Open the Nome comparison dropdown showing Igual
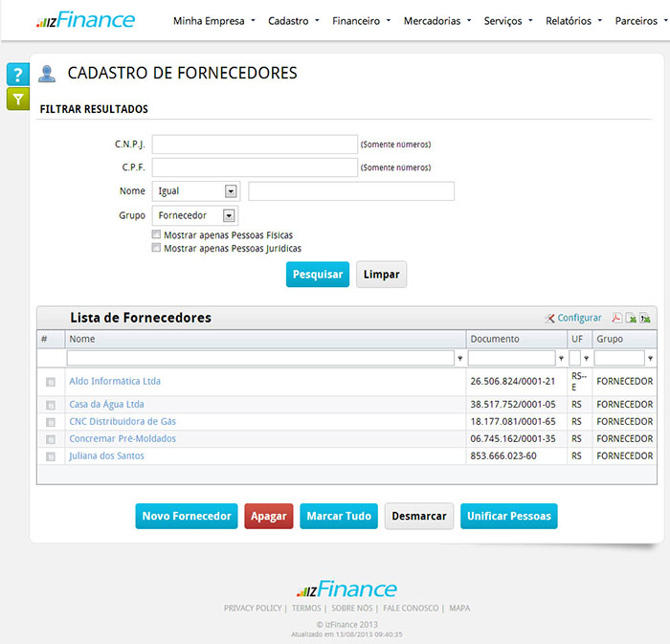This screenshot has width=670, height=644. point(196,190)
